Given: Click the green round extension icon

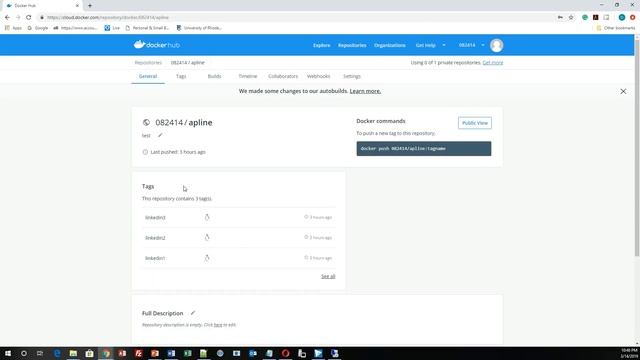Looking at the screenshot, I should pos(585,18).
